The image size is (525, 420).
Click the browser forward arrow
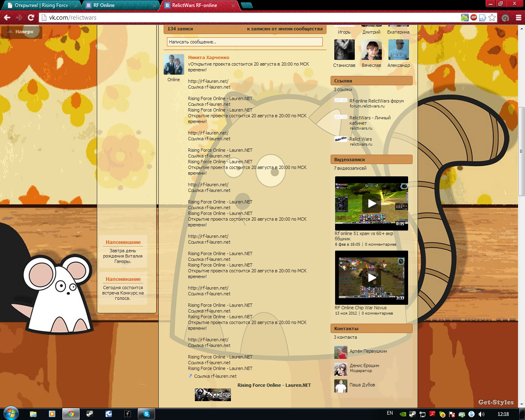[x=19, y=18]
